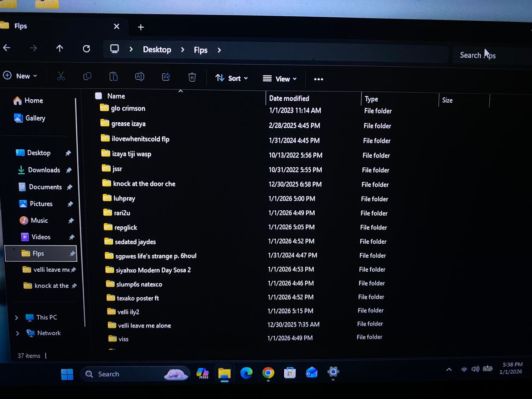Click the chevron after Flps breadcrumb
This screenshot has height=399, width=532.
click(219, 50)
